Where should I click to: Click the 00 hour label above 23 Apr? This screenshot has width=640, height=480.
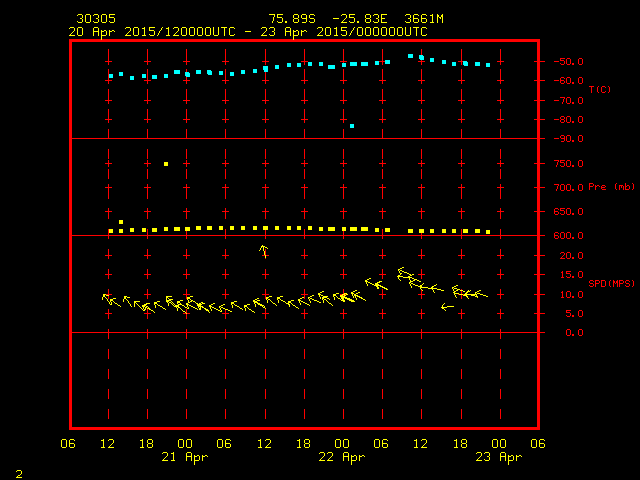(x=499, y=444)
